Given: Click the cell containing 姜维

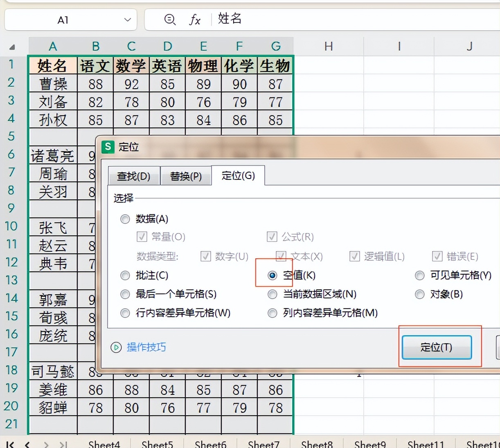Looking at the screenshot, I should [x=53, y=389].
